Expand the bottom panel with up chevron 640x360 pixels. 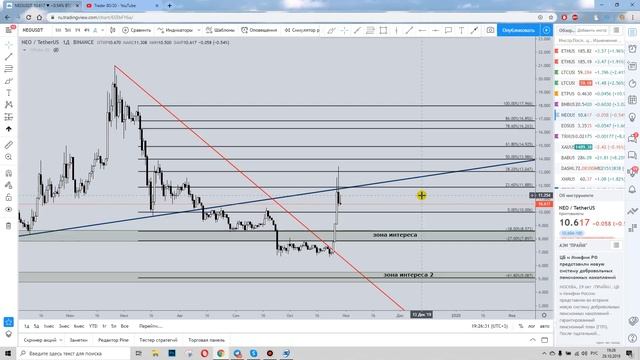click(x=533, y=340)
